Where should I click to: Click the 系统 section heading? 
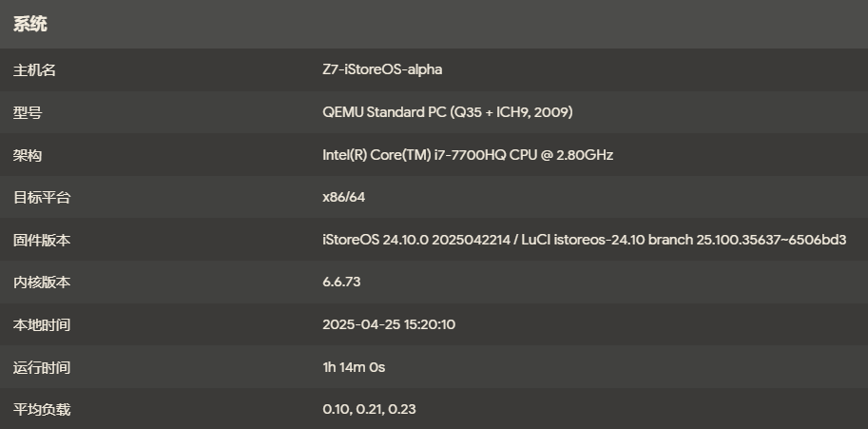(x=29, y=25)
